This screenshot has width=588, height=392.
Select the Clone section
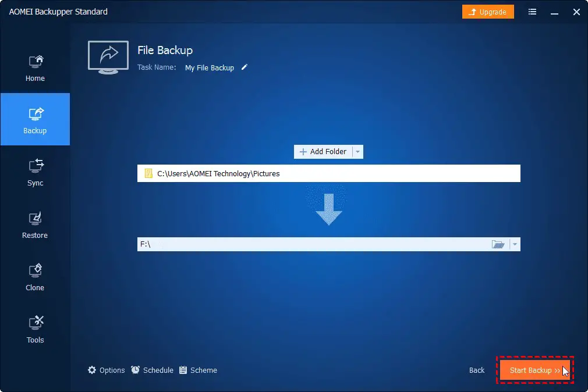(35, 277)
